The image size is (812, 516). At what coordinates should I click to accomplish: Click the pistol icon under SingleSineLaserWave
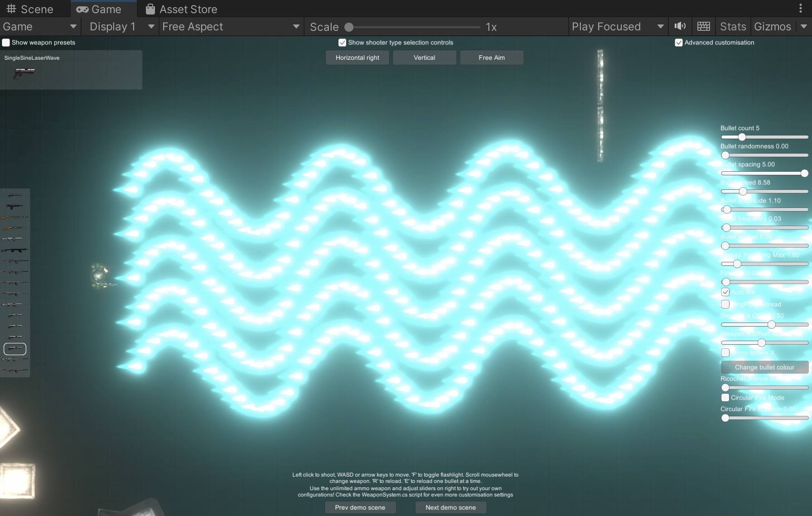pyautogui.click(x=24, y=72)
